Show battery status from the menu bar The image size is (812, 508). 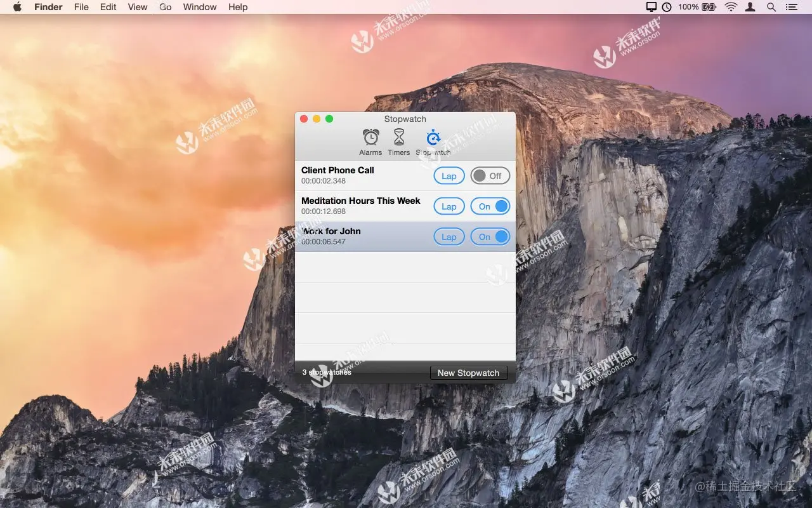point(697,7)
